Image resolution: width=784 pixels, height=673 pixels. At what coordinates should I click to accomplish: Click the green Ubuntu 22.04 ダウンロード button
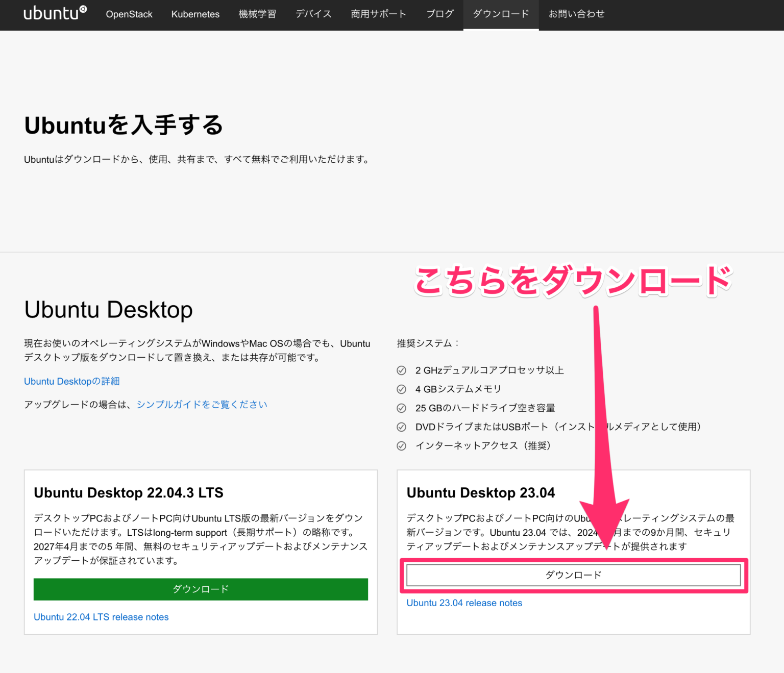(x=201, y=589)
